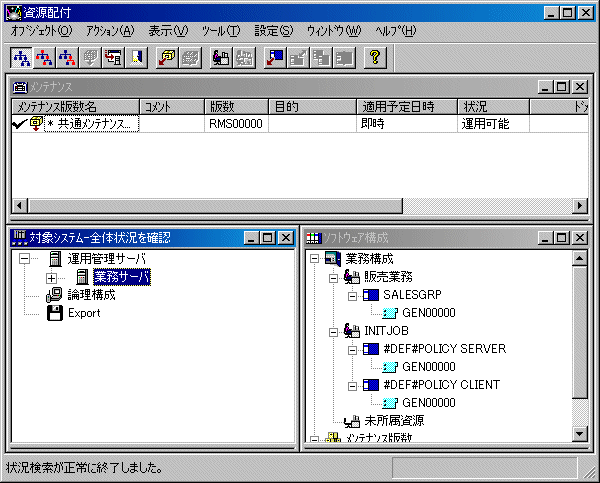Click the software tree vertical scrollbar thumb

(x=579, y=332)
